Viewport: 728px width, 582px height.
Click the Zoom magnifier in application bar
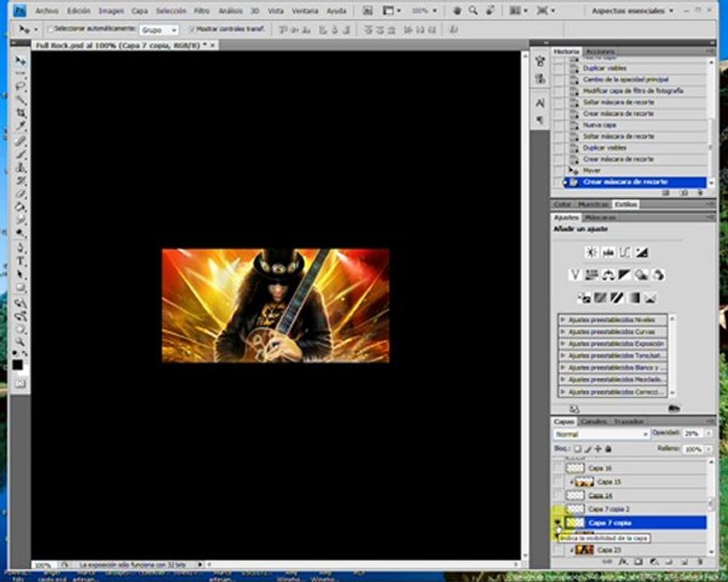[473, 11]
